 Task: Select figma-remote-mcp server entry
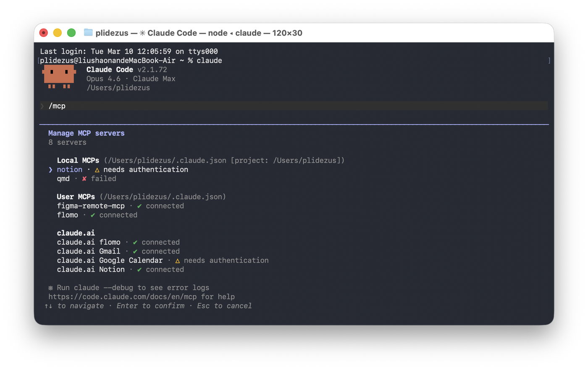[91, 206]
